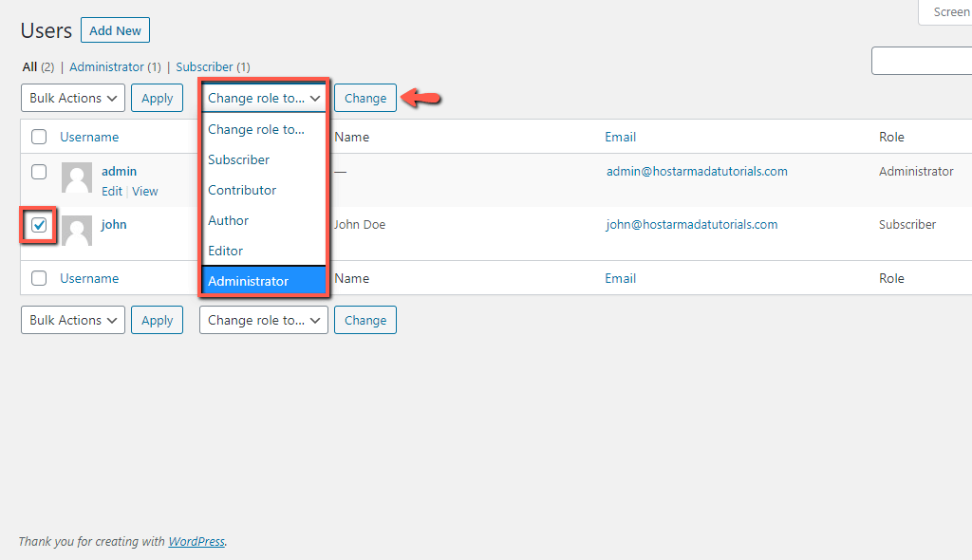
Task: Toggle the select-all checkbox in the table footer
Action: (x=39, y=278)
